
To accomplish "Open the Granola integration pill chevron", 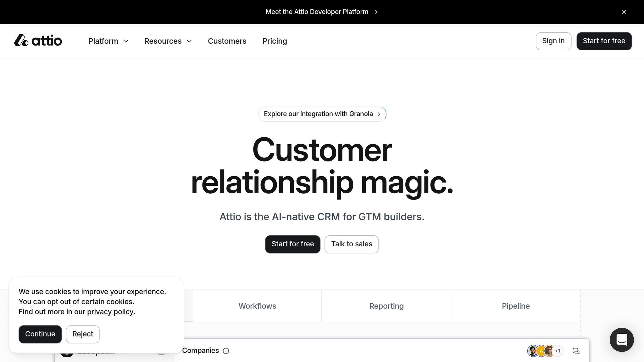I will coord(379,114).
